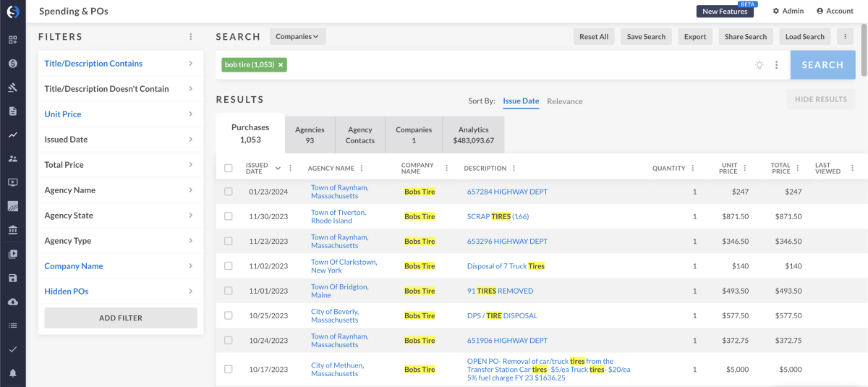Sort results by Relevance
Viewport: 868px width, 387px height.
click(x=564, y=101)
